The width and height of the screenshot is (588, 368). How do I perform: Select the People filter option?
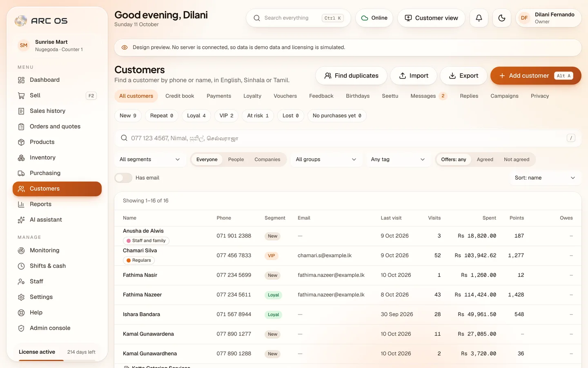[236, 159]
